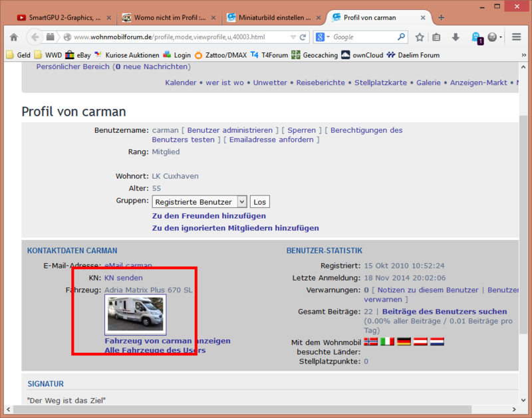Open the Firefox hamburger menu
This screenshot has width=532, height=418.
click(517, 37)
